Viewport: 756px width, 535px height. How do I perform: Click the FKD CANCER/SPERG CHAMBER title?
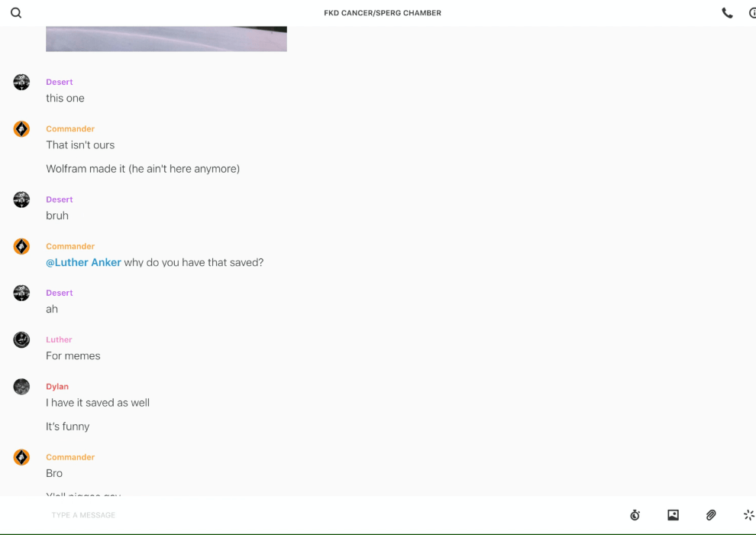pyautogui.click(x=383, y=13)
